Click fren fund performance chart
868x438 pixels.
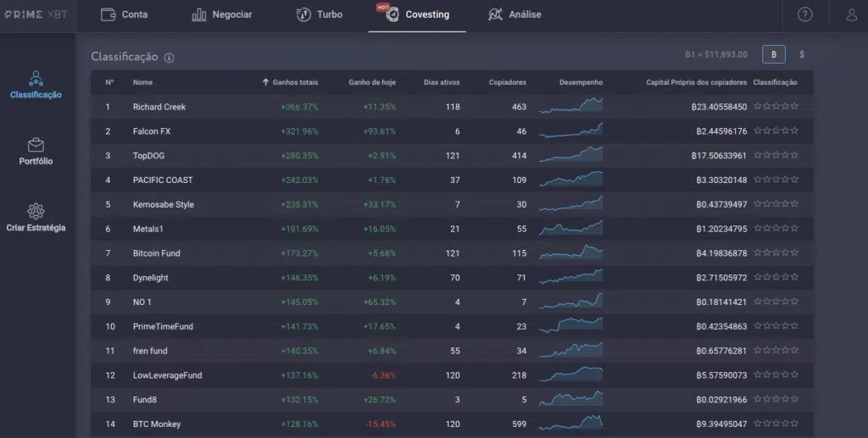[570, 350]
